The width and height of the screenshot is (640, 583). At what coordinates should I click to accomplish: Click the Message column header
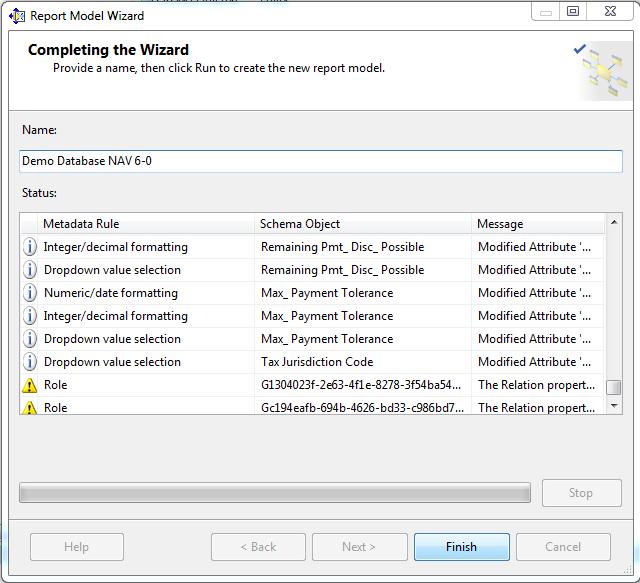[x=538, y=224]
